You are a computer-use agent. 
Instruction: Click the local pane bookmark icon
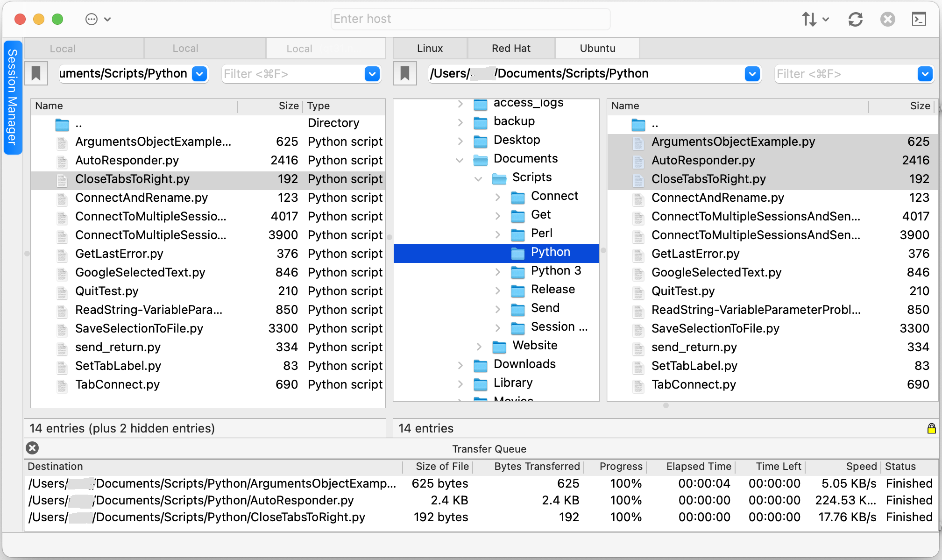coord(36,74)
